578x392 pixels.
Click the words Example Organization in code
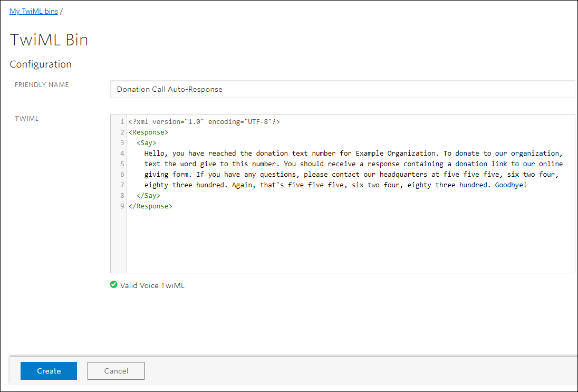396,154
